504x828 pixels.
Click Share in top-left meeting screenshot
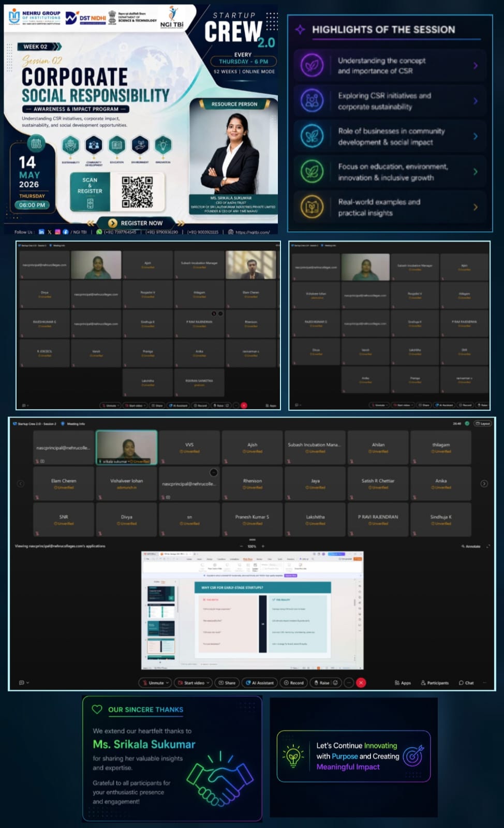point(157,405)
